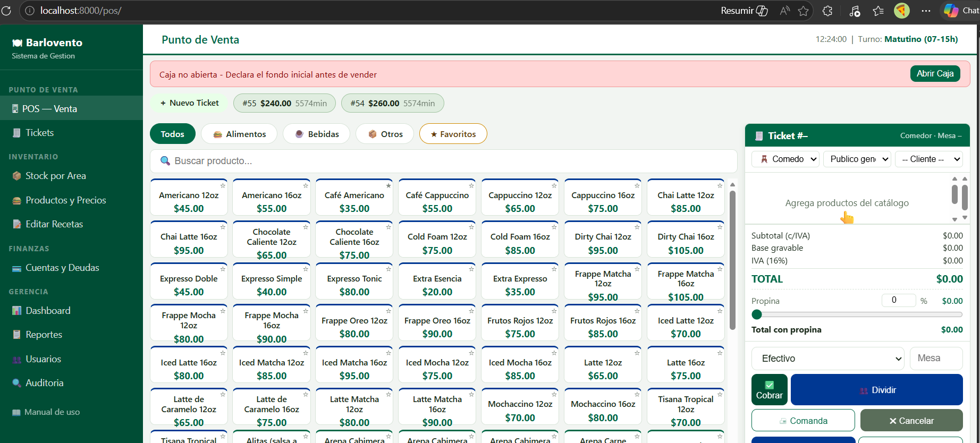This screenshot has width=980, height=443.
Task: Click the Dividir button
Action: 877,390
